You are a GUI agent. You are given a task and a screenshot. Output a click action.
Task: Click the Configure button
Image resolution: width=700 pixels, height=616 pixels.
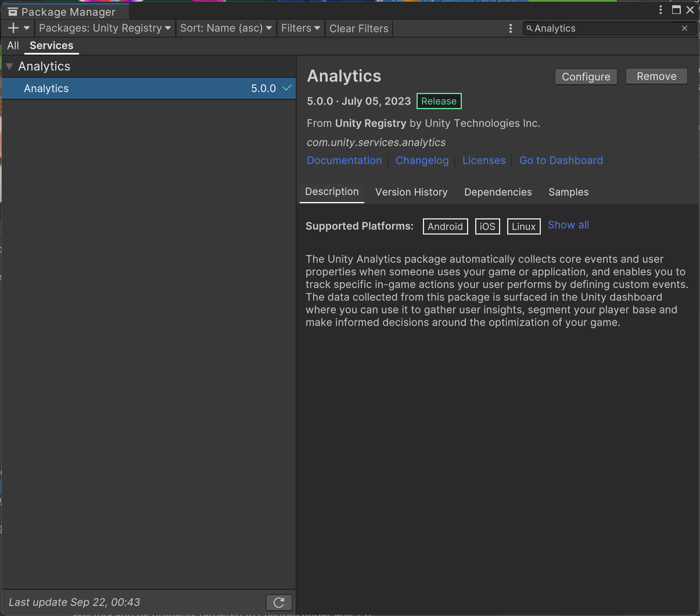click(586, 77)
